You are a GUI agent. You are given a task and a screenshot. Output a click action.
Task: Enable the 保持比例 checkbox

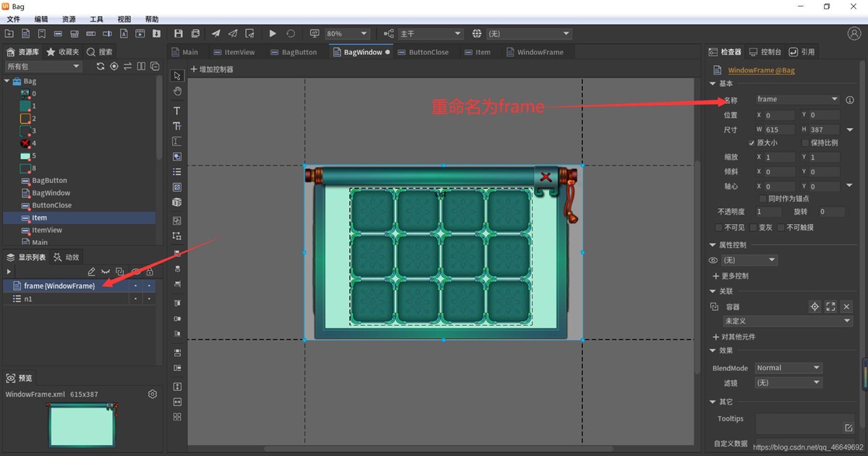coord(805,143)
